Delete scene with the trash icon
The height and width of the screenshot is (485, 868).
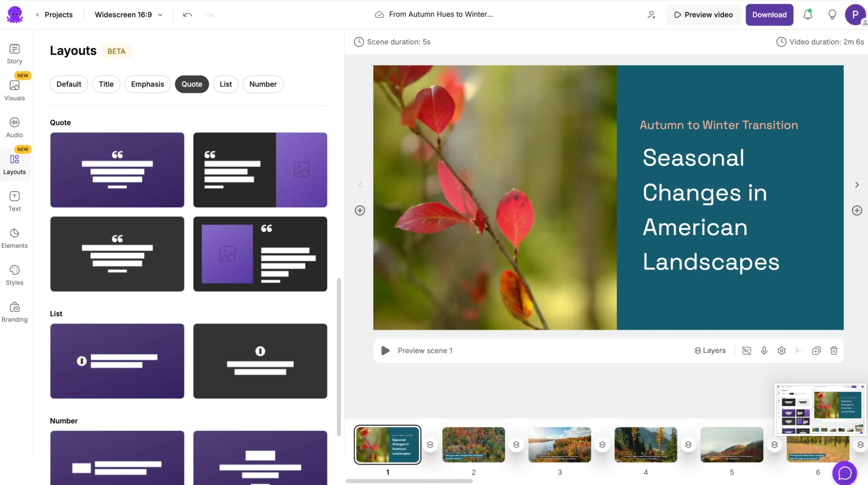[x=834, y=350]
